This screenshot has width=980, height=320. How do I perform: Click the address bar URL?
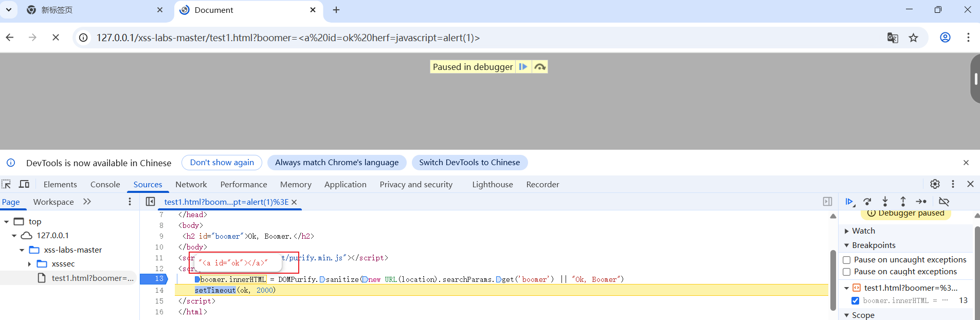pyautogui.click(x=288, y=38)
